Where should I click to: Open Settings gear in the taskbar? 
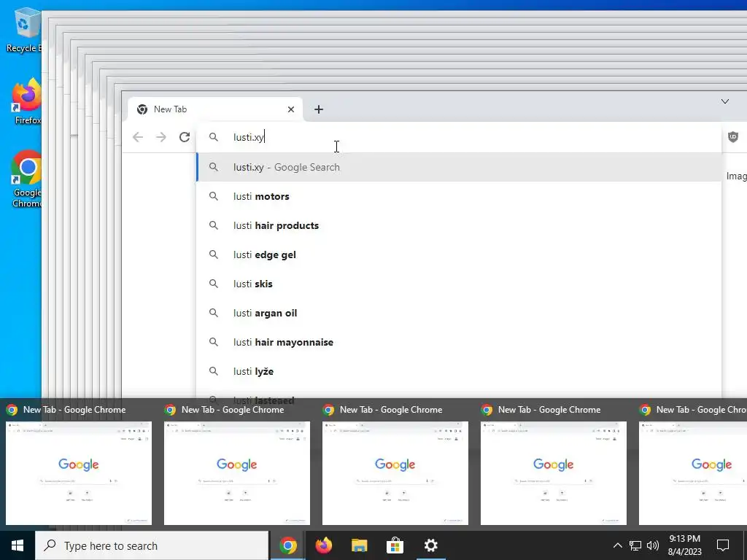coord(430,545)
